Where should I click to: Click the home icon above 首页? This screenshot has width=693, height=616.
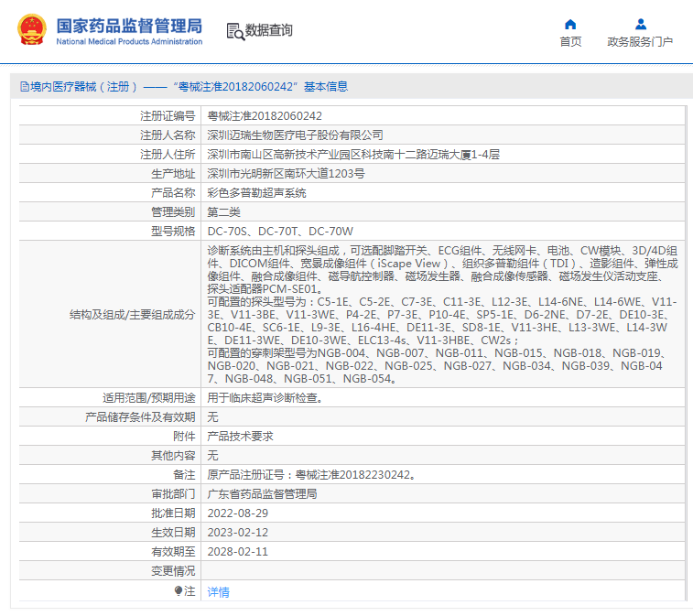570,24
